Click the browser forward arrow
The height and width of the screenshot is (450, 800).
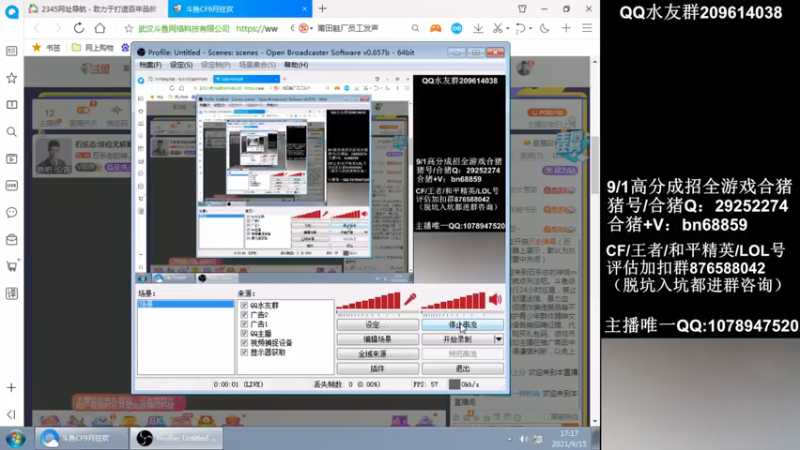(x=58, y=28)
